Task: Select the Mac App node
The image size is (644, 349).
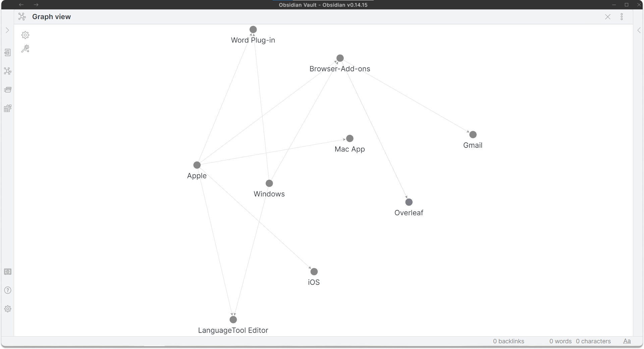Action: click(x=350, y=138)
